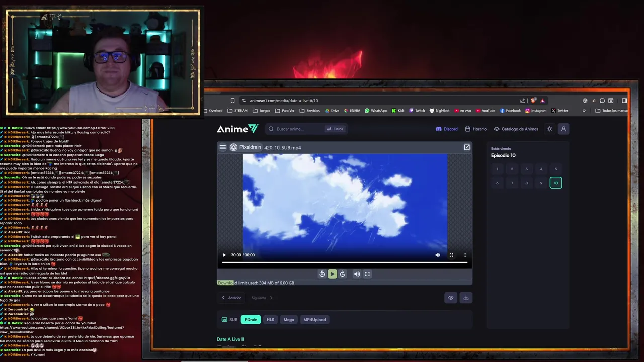Open the user account icon
This screenshot has height=362, width=644.
(x=563, y=129)
